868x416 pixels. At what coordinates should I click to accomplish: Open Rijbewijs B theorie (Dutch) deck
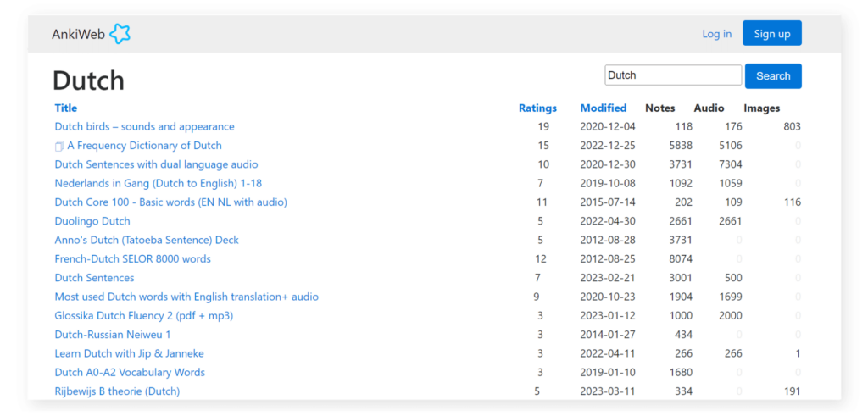pyautogui.click(x=117, y=391)
